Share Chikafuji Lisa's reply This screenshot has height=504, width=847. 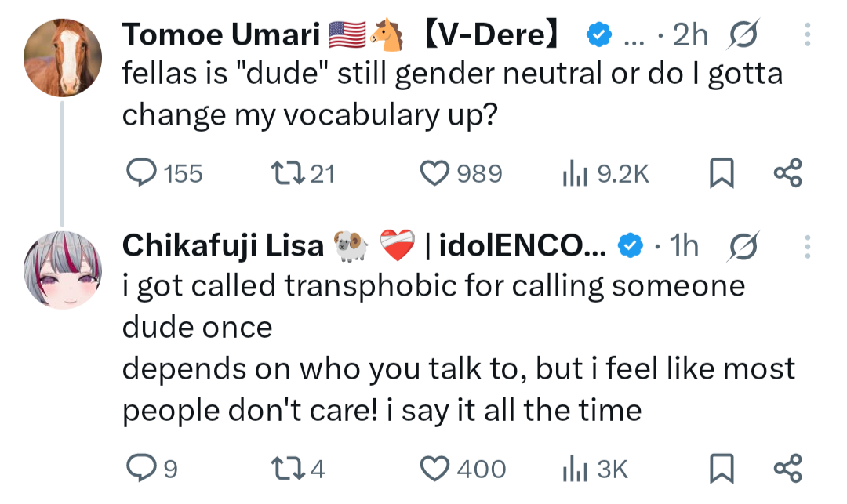(x=787, y=468)
